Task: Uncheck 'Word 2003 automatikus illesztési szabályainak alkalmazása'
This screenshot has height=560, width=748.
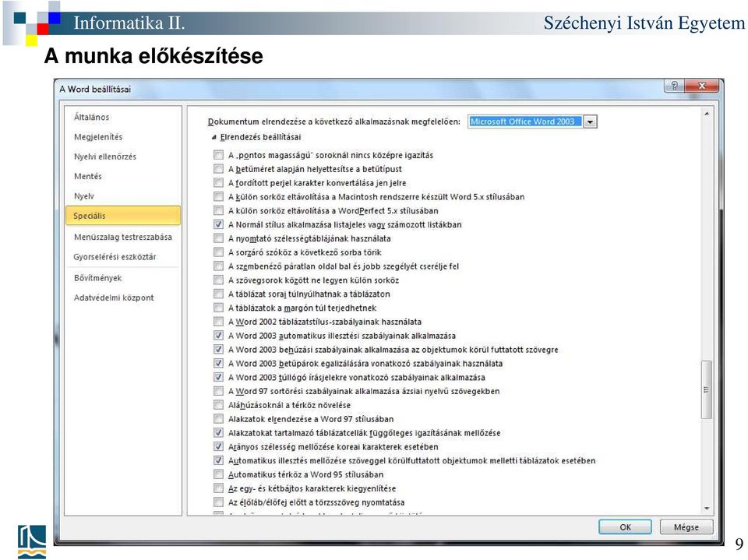Action: coord(218,336)
